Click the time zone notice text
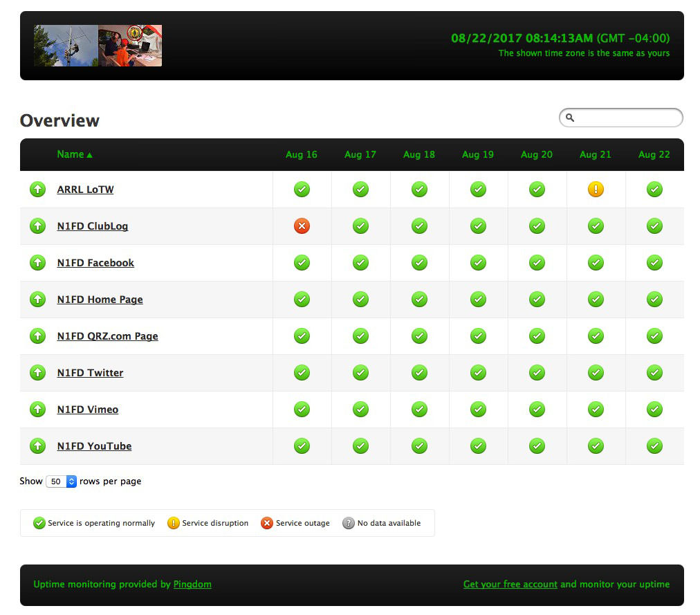 [x=584, y=53]
